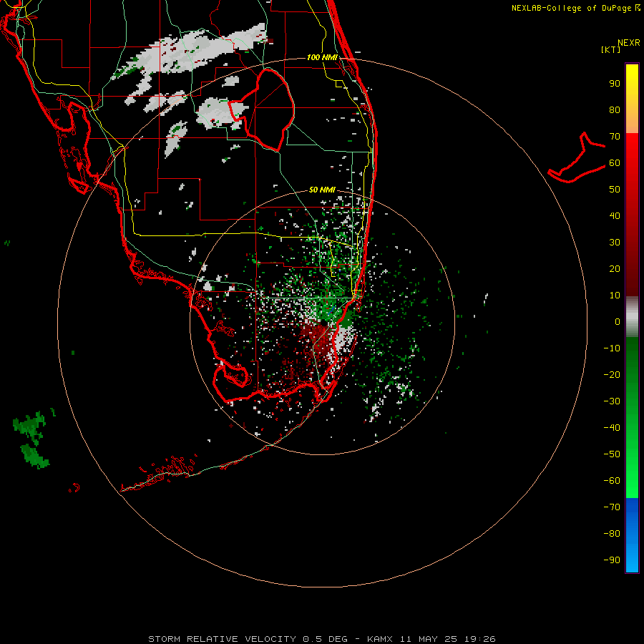Select the 20 value on velocity scale
Image resolution: width=644 pixels, height=644 pixels.
pyautogui.click(x=615, y=269)
